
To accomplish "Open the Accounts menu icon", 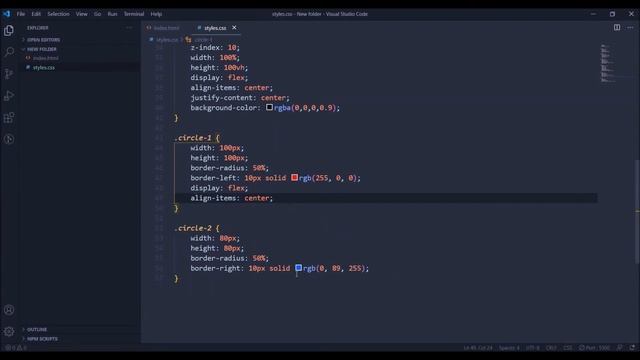I will 9,310.
